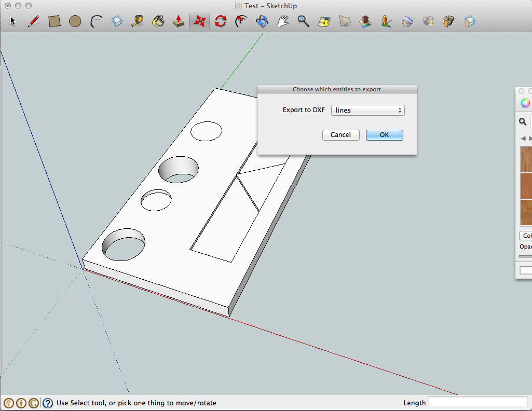The height and width of the screenshot is (411, 532).
Task: Open the Tape Measure tool
Action: point(138,21)
